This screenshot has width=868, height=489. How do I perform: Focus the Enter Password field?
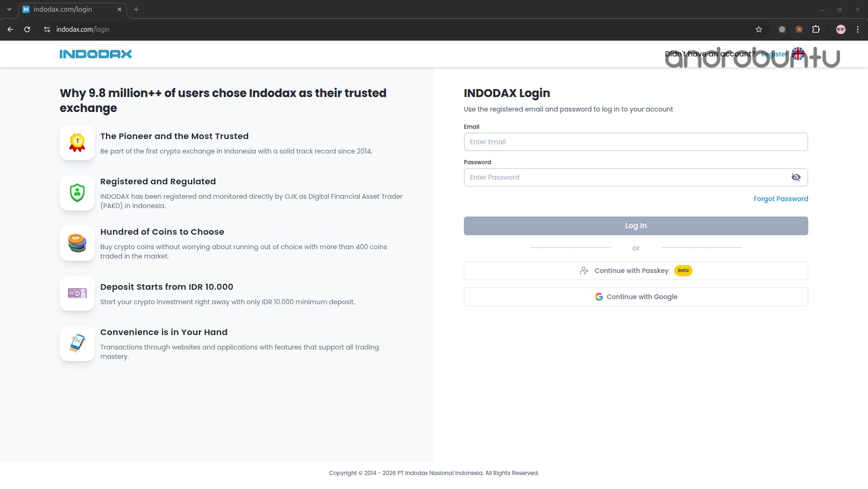pyautogui.click(x=625, y=177)
